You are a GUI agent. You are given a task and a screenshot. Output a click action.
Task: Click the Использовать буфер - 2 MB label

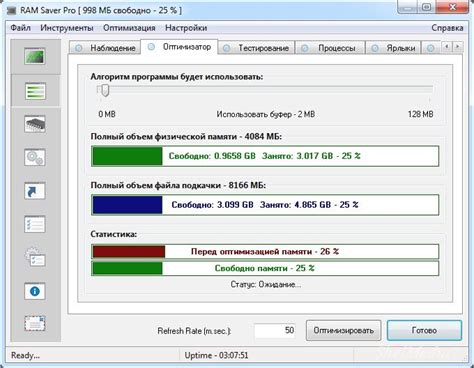266,114
